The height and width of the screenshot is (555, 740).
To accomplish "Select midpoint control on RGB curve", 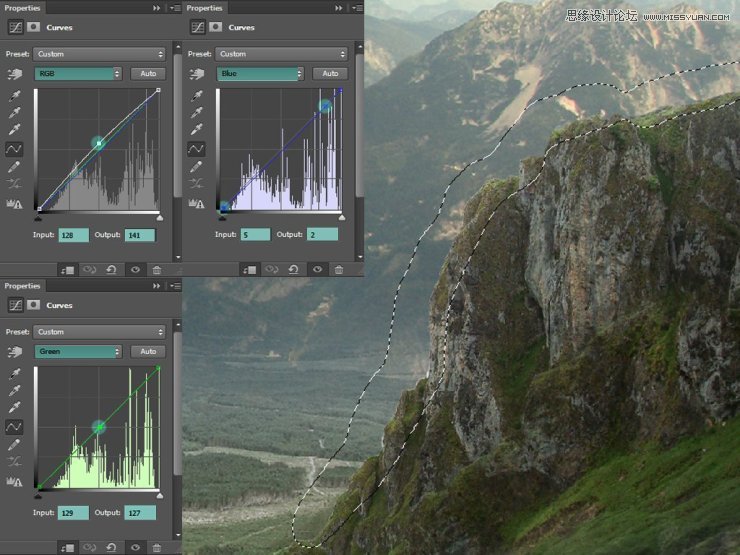I will [x=99, y=143].
